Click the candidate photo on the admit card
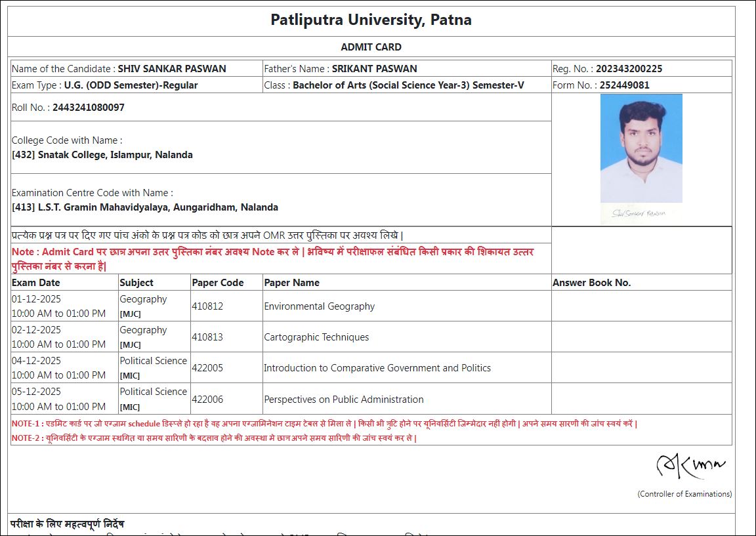The height and width of the screenshot is (536, 756). [641, 148]
